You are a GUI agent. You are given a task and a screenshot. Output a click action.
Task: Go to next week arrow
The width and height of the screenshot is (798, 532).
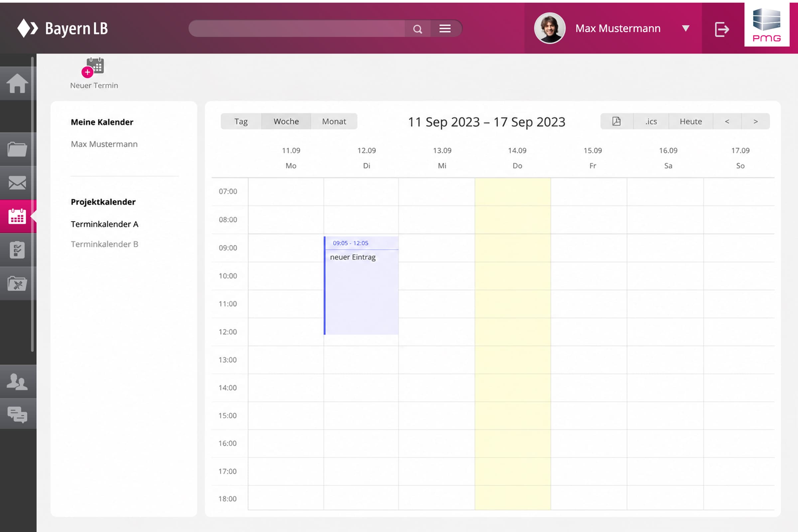755,121
